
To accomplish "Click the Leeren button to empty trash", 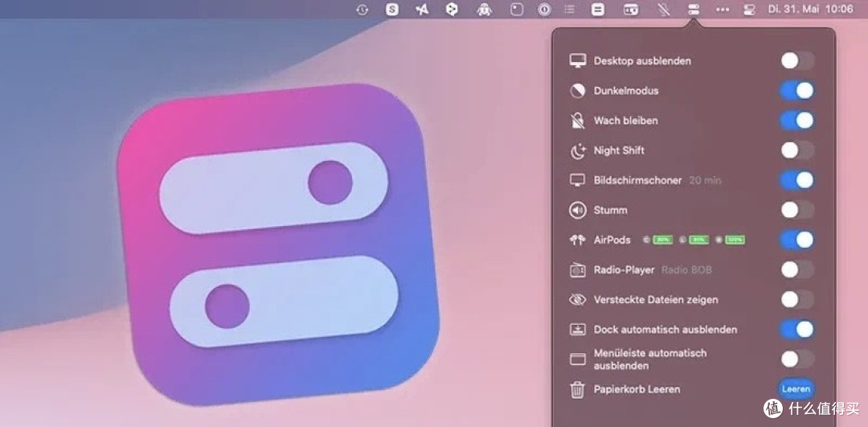I will tap(796, 389).
